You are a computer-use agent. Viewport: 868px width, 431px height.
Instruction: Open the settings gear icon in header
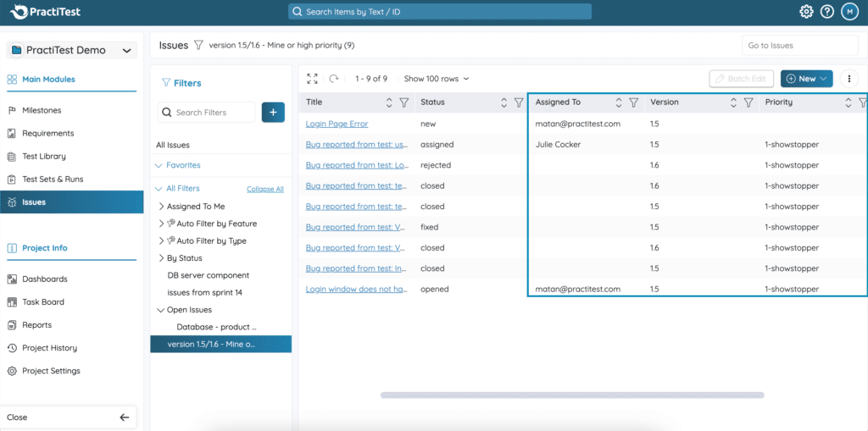(x=806, y=12)
